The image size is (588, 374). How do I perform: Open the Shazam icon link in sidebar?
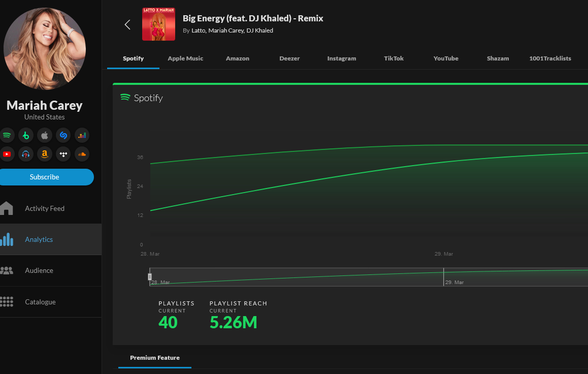point(63,135)
